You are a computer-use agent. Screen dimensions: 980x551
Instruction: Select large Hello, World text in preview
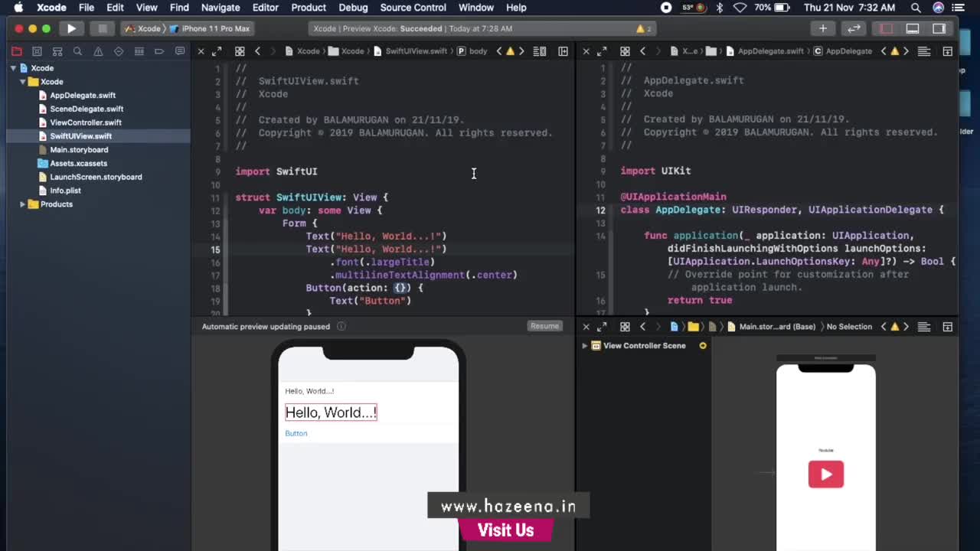[x=331, y=412]
